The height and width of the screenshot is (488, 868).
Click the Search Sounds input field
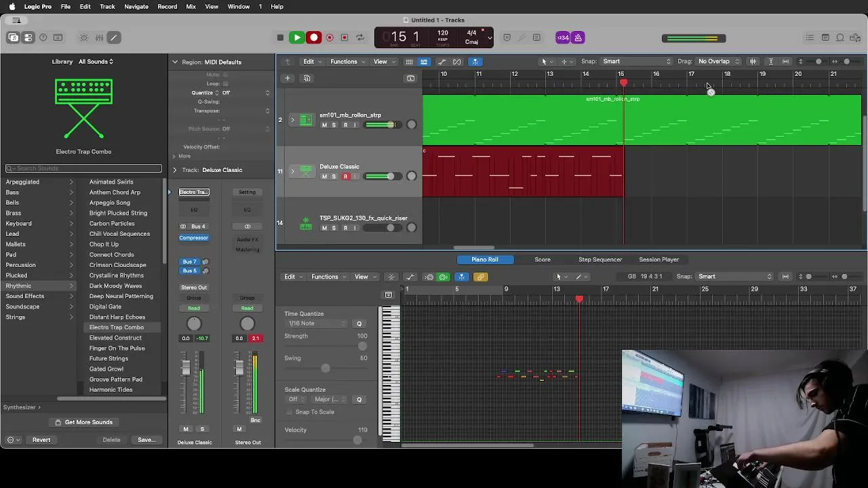click(x=84, y=168)
